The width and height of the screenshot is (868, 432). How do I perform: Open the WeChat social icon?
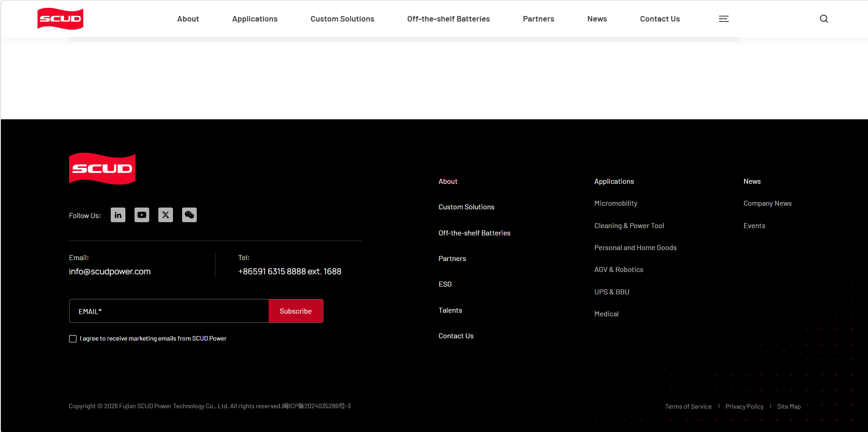tap(189, 215)
